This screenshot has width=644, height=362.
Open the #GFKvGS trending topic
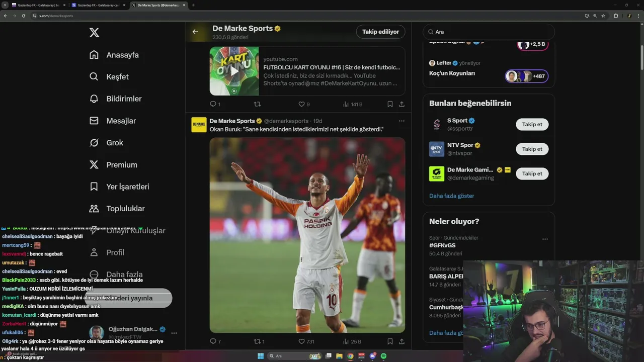pos(442,245)
